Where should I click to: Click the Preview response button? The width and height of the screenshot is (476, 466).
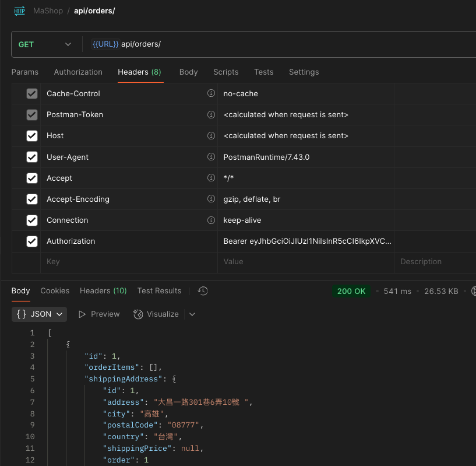point(98,314)
